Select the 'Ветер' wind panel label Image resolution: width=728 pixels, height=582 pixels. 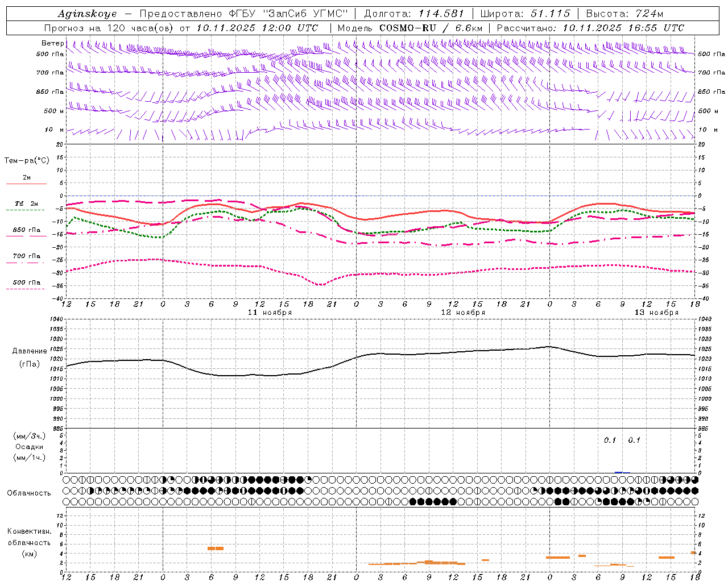coord(52,43)
